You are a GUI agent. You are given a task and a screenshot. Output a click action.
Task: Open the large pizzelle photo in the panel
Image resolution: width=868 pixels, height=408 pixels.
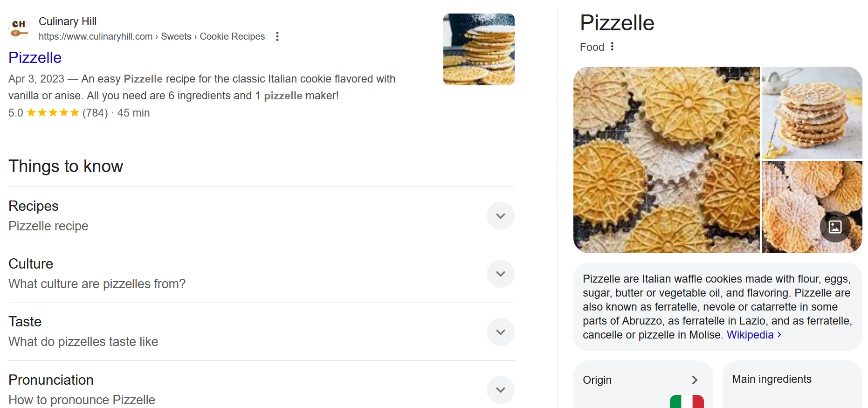667,160
